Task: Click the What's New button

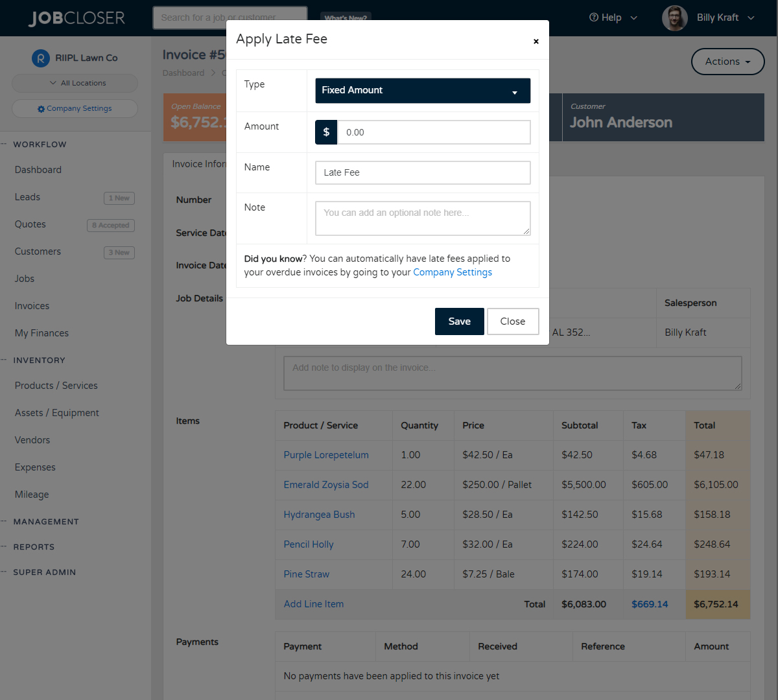Action: click(x=346, y=17)
